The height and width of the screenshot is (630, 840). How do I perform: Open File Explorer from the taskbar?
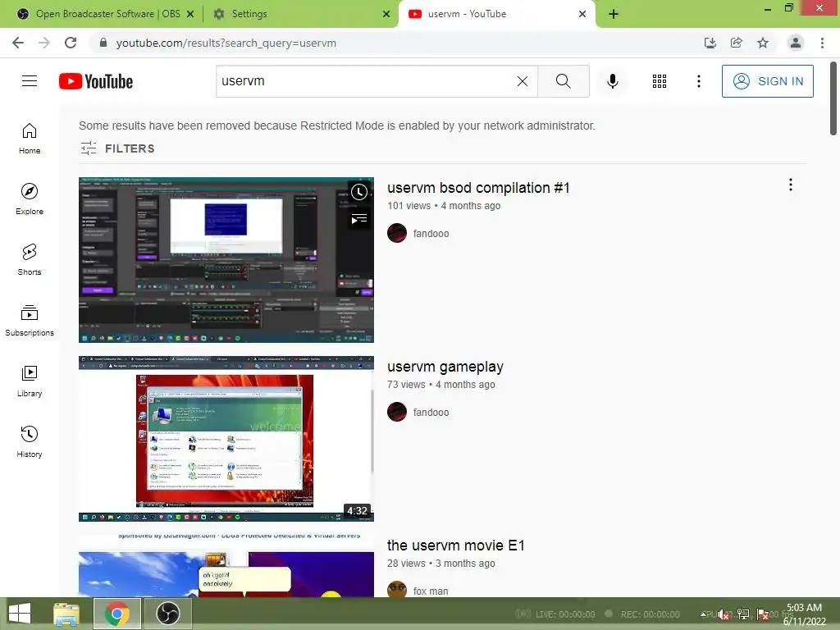66,614
